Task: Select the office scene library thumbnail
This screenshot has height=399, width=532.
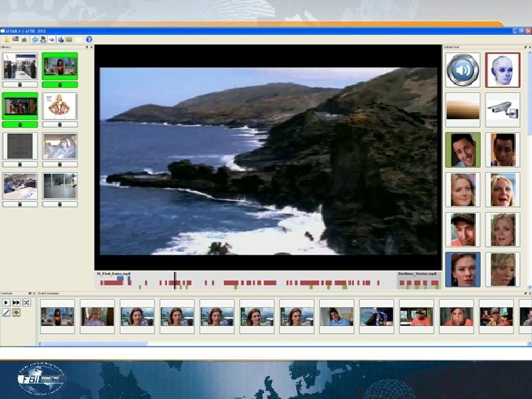Action: (x=20, y=66)
